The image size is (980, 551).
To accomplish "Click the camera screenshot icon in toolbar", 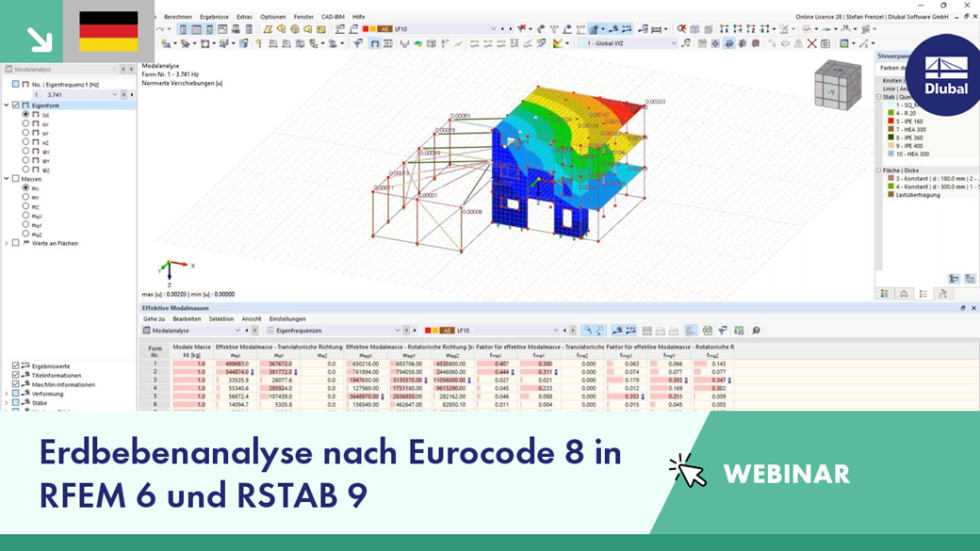I will coord(825,43).
